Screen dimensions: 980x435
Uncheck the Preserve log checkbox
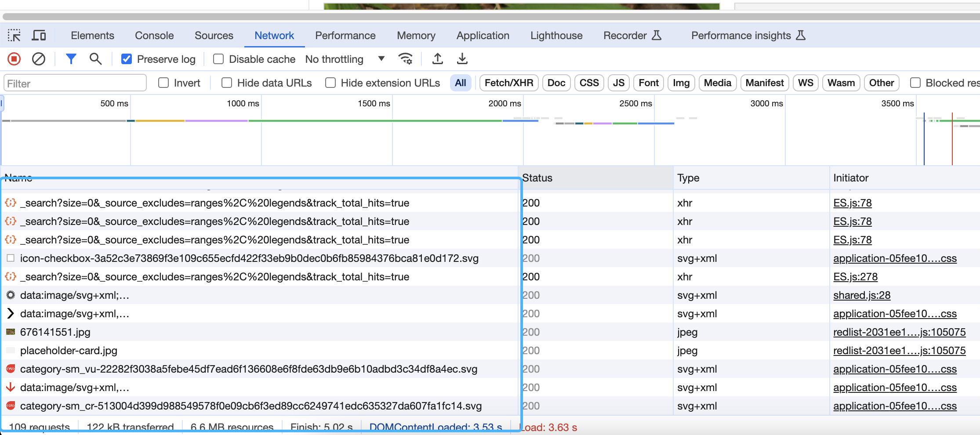click(x=127, y=59)
